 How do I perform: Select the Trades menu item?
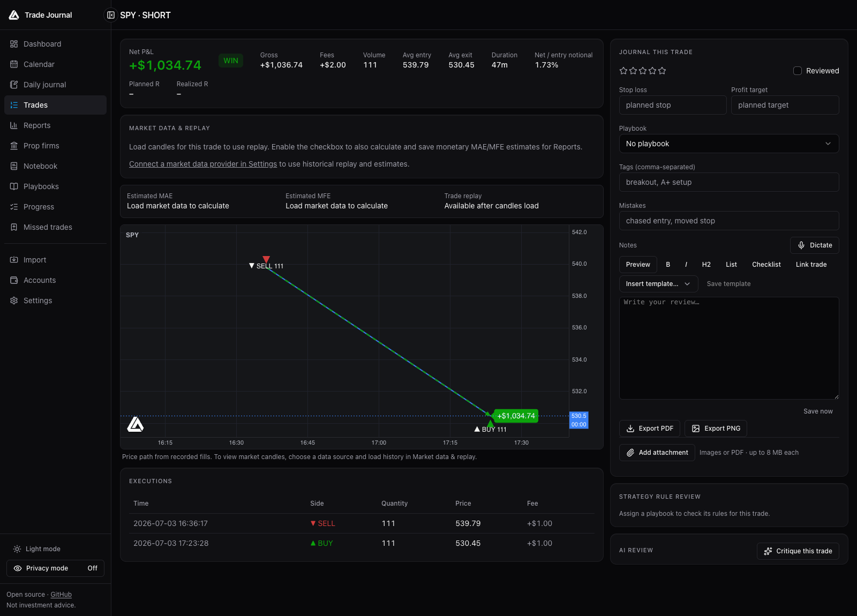click(55, 105)
